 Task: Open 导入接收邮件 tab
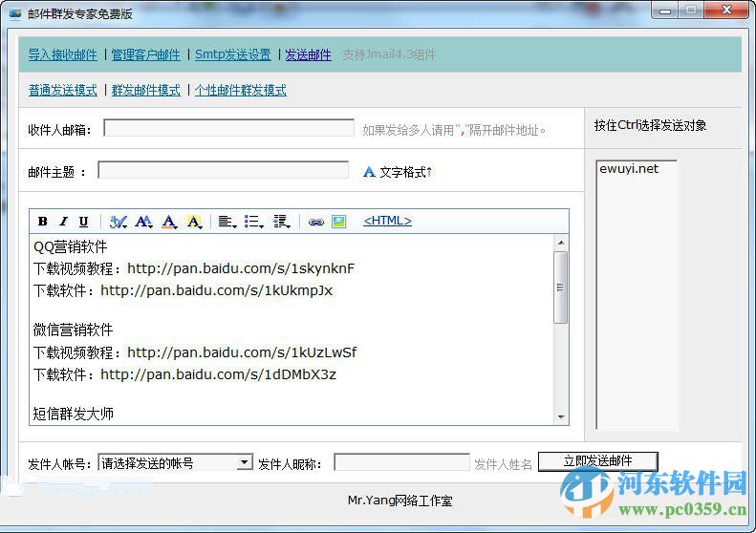pos(63,54)
